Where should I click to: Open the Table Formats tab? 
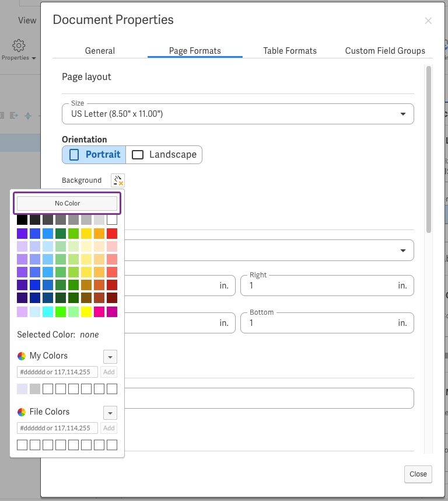tap(290, 51)
